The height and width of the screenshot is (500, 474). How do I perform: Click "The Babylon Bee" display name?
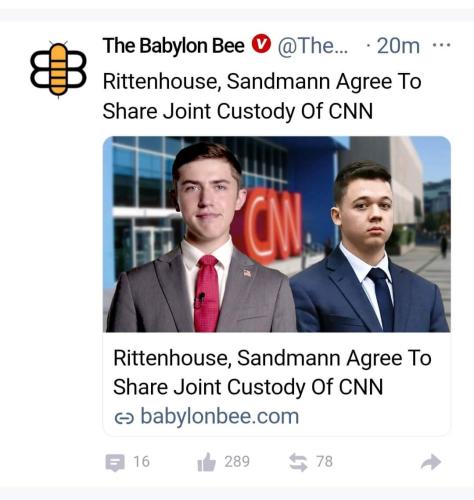coord(173,45)
